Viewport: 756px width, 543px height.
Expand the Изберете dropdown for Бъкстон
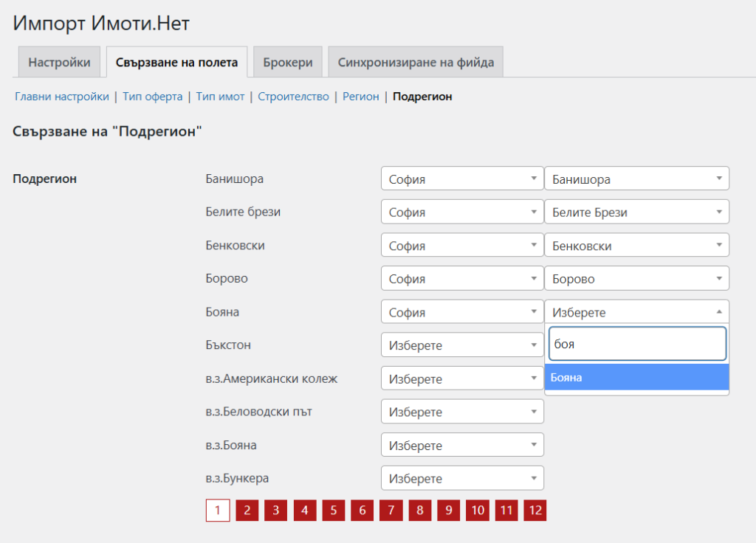point(462,345)
